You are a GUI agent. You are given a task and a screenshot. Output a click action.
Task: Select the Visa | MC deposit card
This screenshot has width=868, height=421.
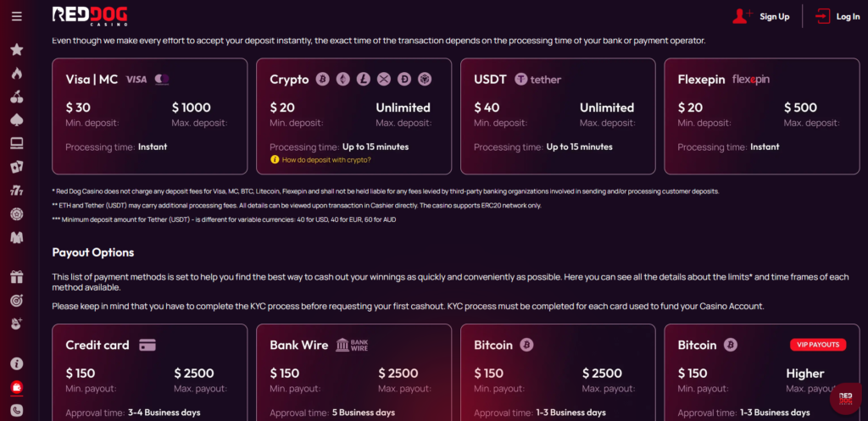(x=149, y=116)
